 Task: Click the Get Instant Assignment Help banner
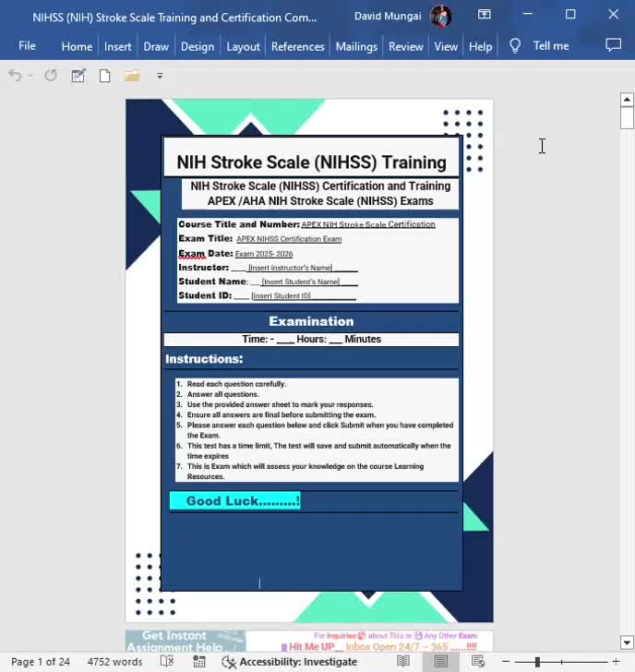tap(186, 642)
